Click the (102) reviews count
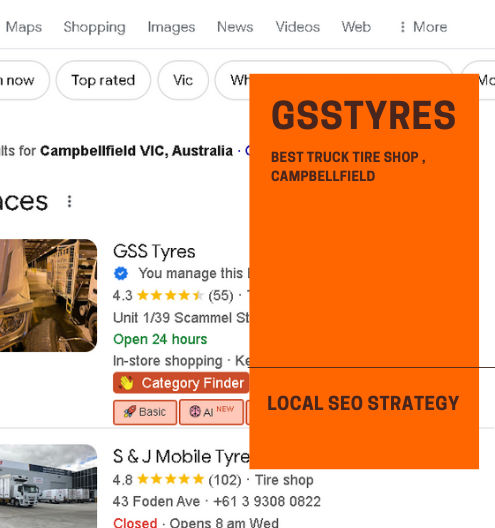Image resolution: width=495 pixels, height=528 pixels. [x=225, y=480]
